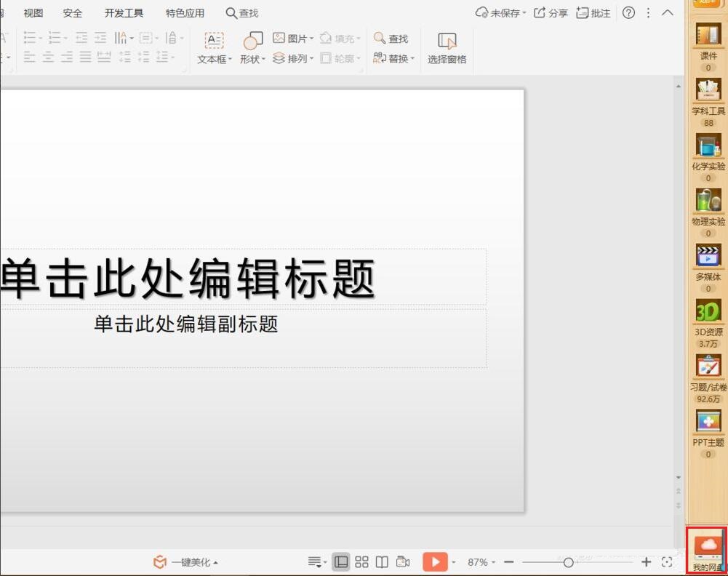Screen dimensions: 728x576
Task: Open the 化学实验 chemistry experiment panel
Action: click(x=706, y=151)
